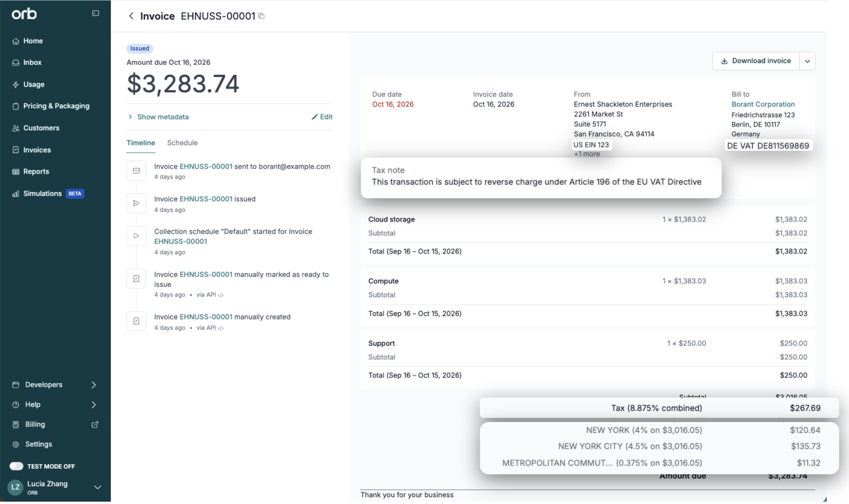The height and width of the screenshot is (504, 849).
Task: Open the Lucia Zhang account dropdown
Action: (x=98, y=488)
